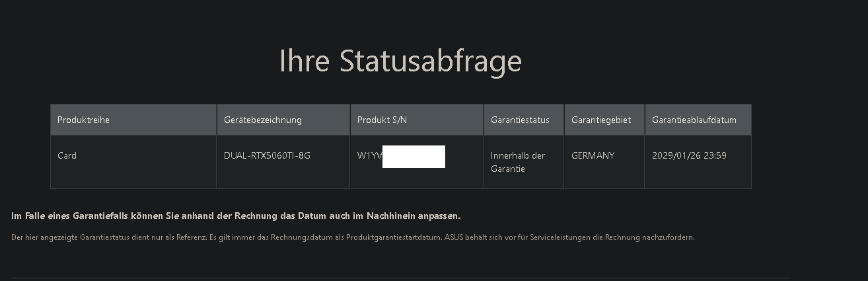Click the Produkt S/N column header

(x=417, y=120)
